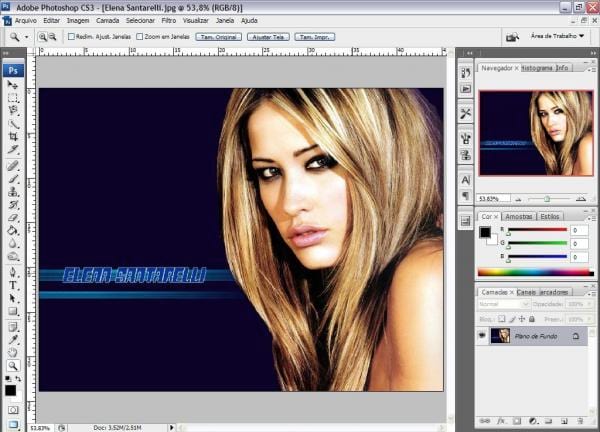Toggle lock all
This screenshot has height=432, width=600.
pyautogui.click(x=532, y=319)
